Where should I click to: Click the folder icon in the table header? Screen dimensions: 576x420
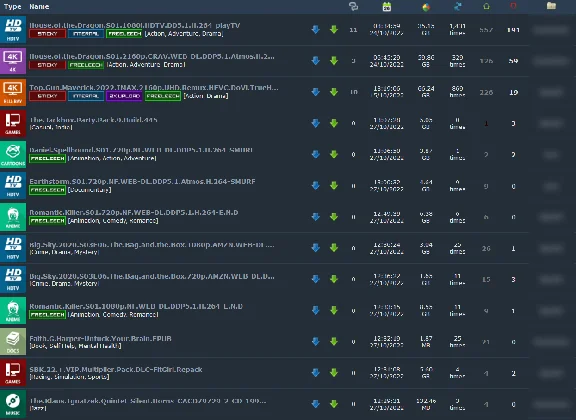(x=551, y=6)
